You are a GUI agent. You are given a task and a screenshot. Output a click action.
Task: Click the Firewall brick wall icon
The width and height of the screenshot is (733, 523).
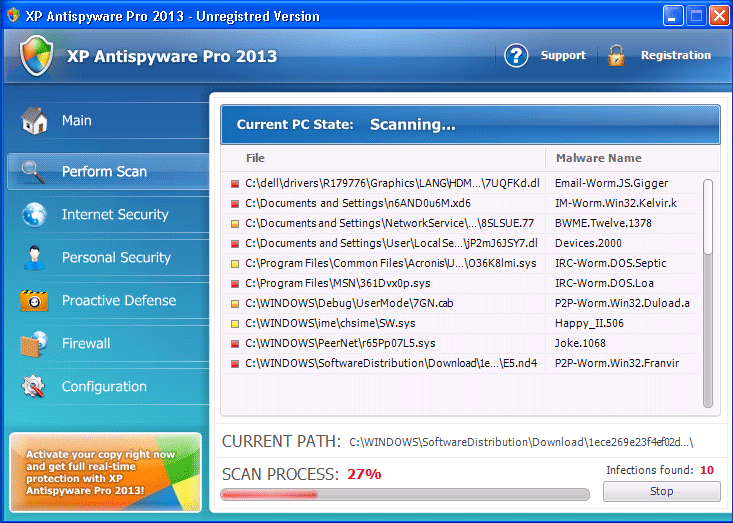tap(35, 344)
